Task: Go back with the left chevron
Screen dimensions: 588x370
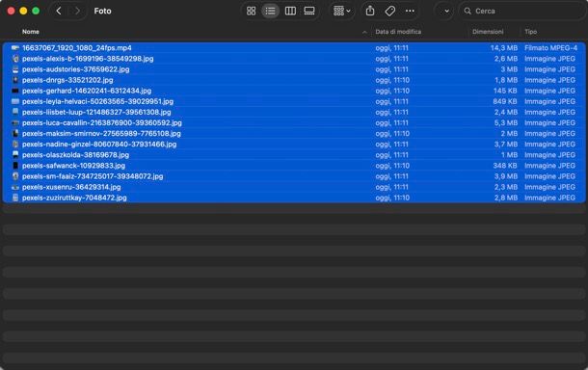Action: (59, 11)
